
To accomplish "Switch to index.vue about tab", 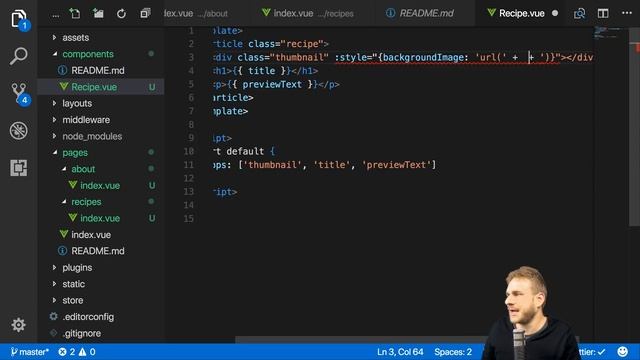I will (x=196, y=13).
